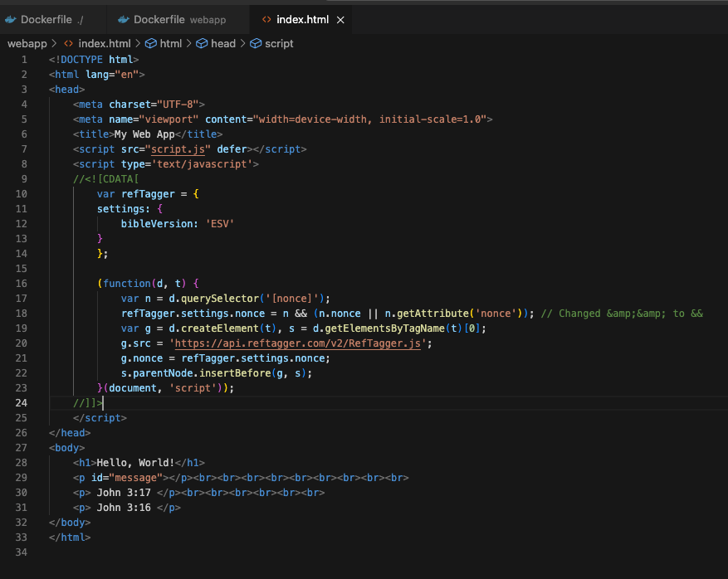728x579 pixels.
Task: Follow the script.js link in the src attribute
Action: tap(178, 149)
